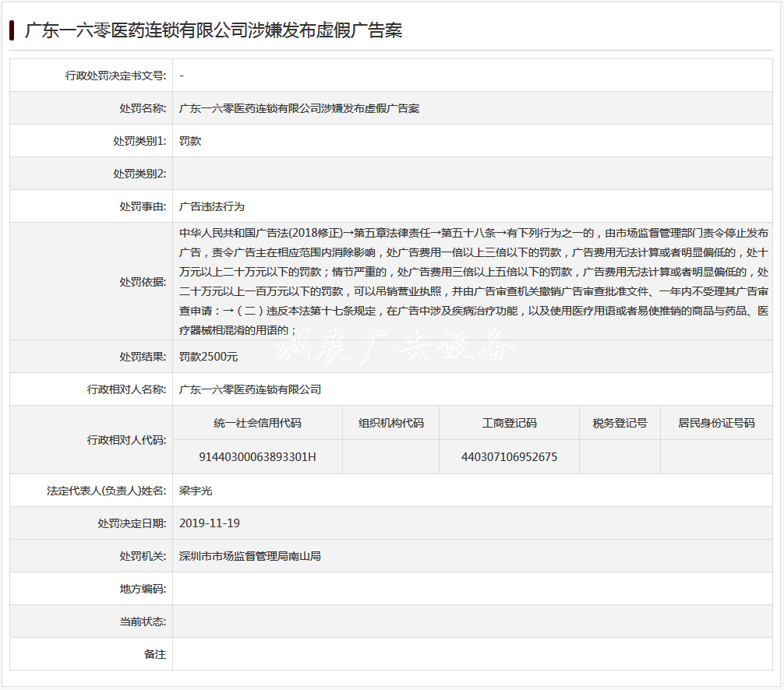The image size is (784, 690).
Task: Click the 工商登记码 column header
Action: (x=509, y=423)
